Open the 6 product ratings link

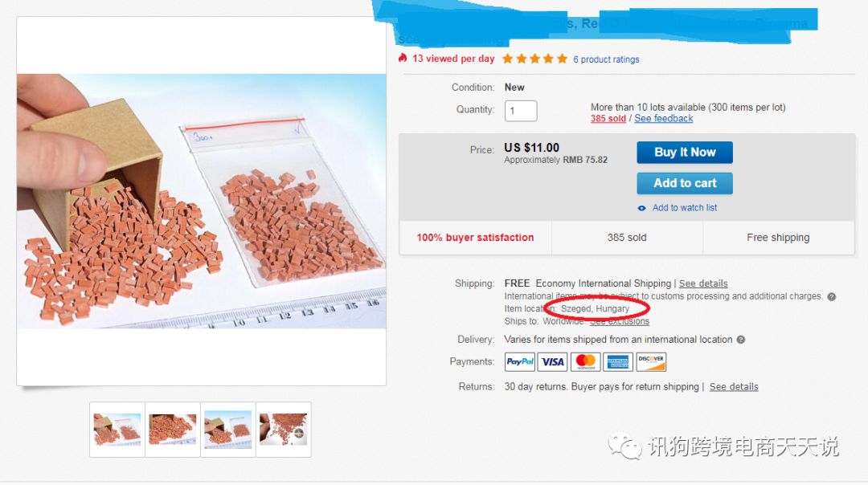(606, 59)
